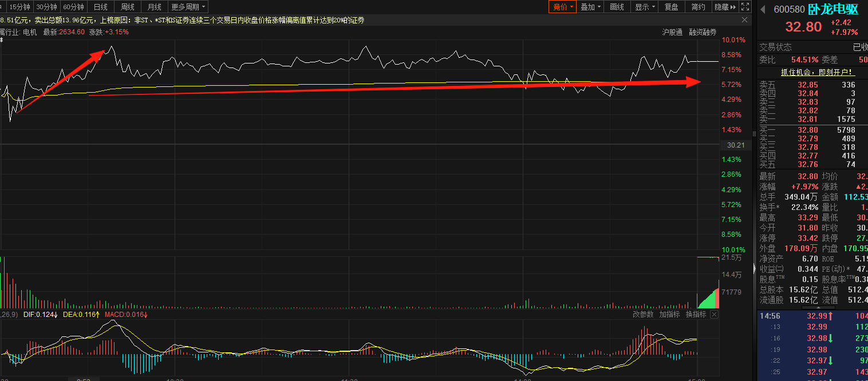Switch to 周线 weekly chart
This screenshot has width=868, height=381.
click(127, 7)
